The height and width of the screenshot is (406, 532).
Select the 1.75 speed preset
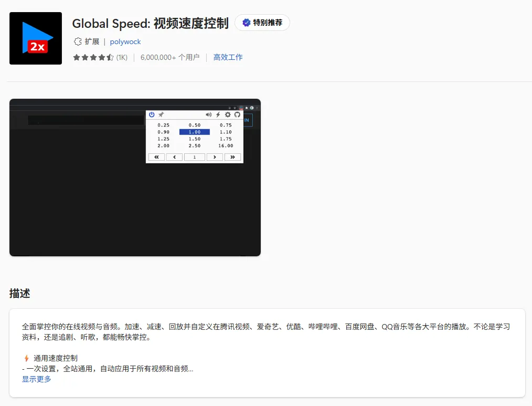point(226,139)
